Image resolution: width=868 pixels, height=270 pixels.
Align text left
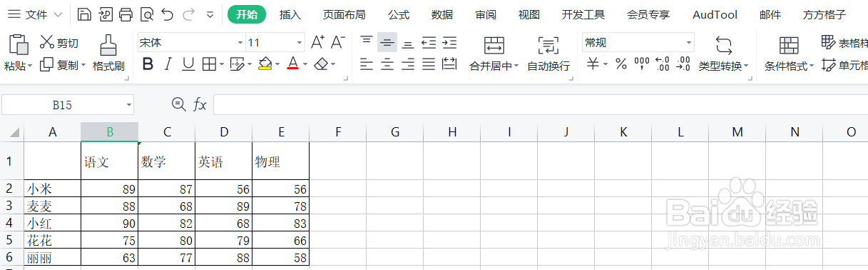pyautogui.click(x=367, y=65)
